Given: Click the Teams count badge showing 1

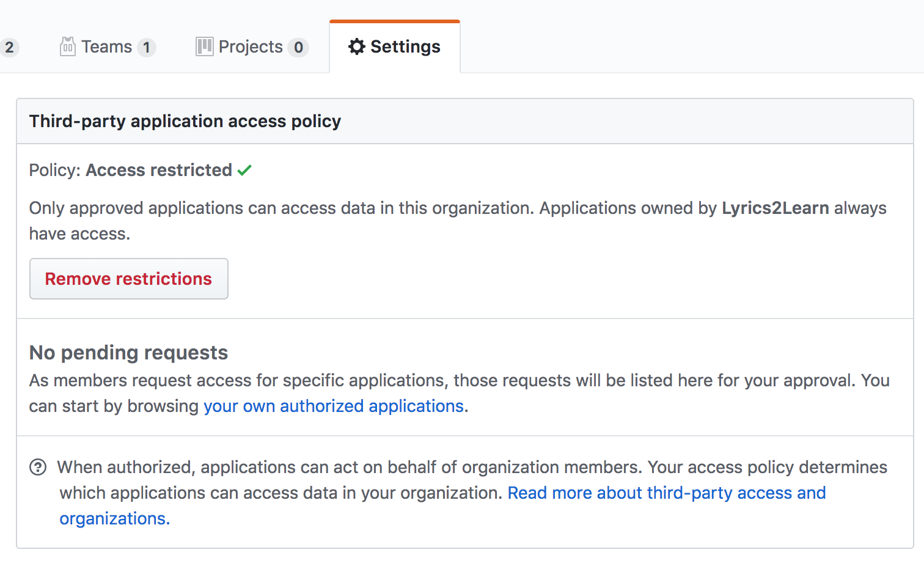Looking at the screenshot, I should coord(147,47).
